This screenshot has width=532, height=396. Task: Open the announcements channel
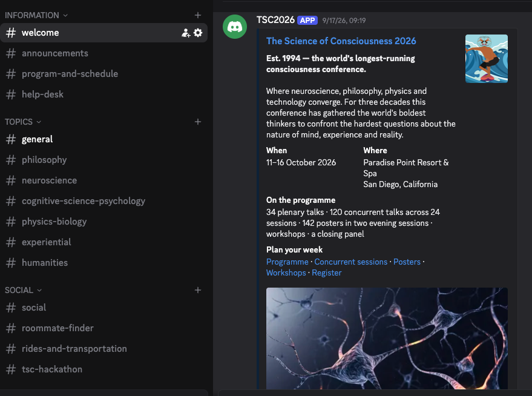coord(104,53)
